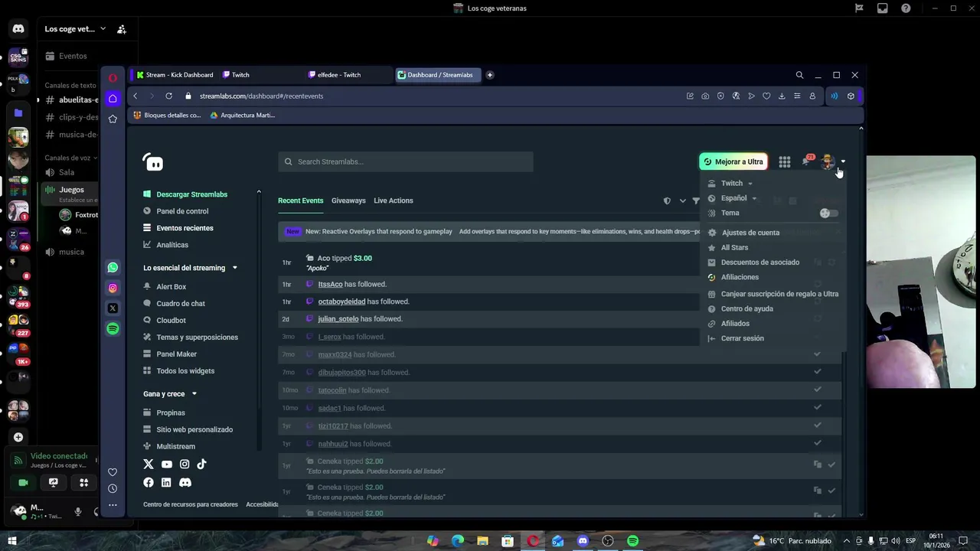Image resolution: width=980 pixels, height=551 pixels.
Task: Click the Discord share screen button
Action: coord(54,483)
